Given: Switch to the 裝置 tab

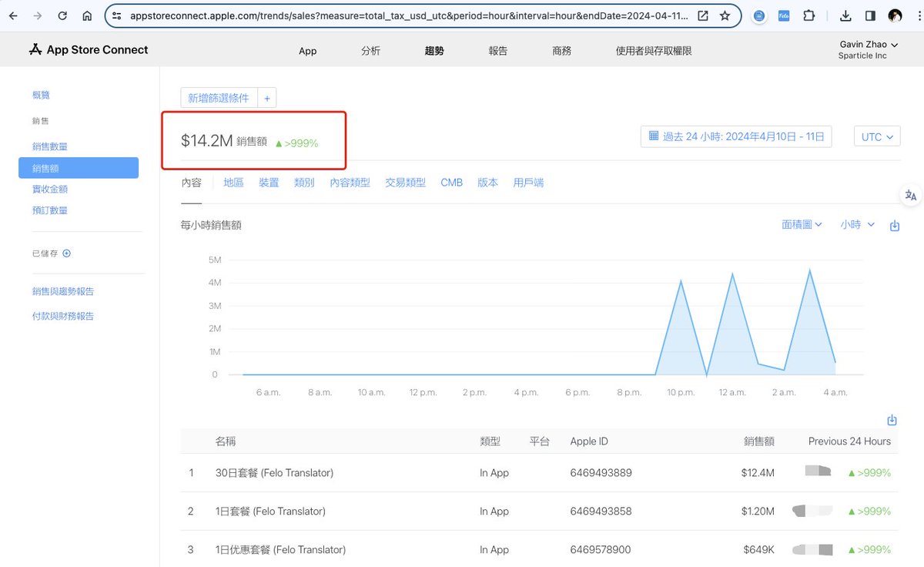Looking at the screenshot, I should coord(269,183).
